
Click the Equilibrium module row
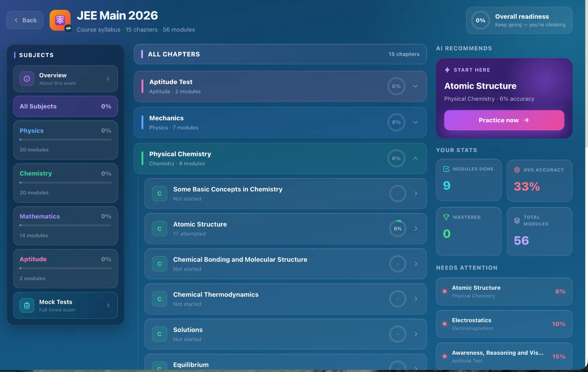pyautogui.click(x=286, y=362)
